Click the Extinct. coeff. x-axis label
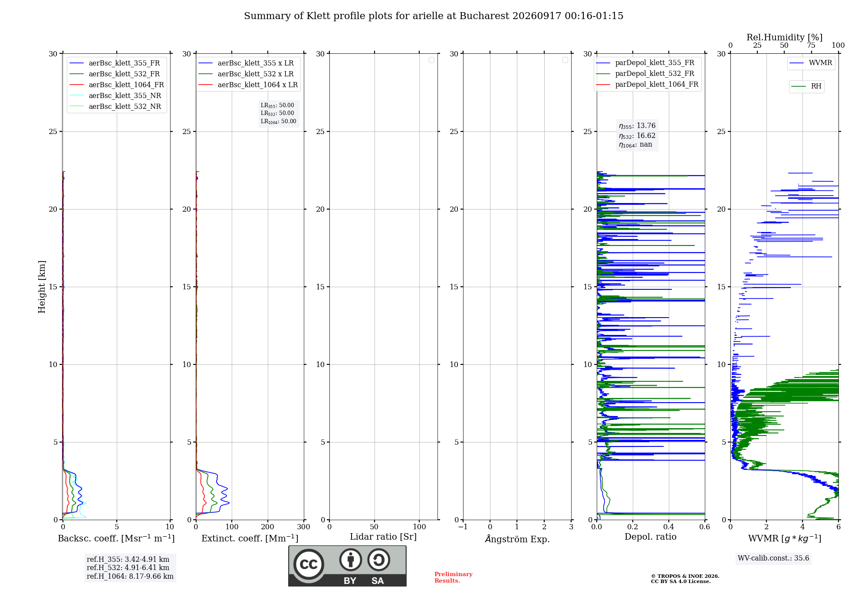868x590 pixels. 250,538
